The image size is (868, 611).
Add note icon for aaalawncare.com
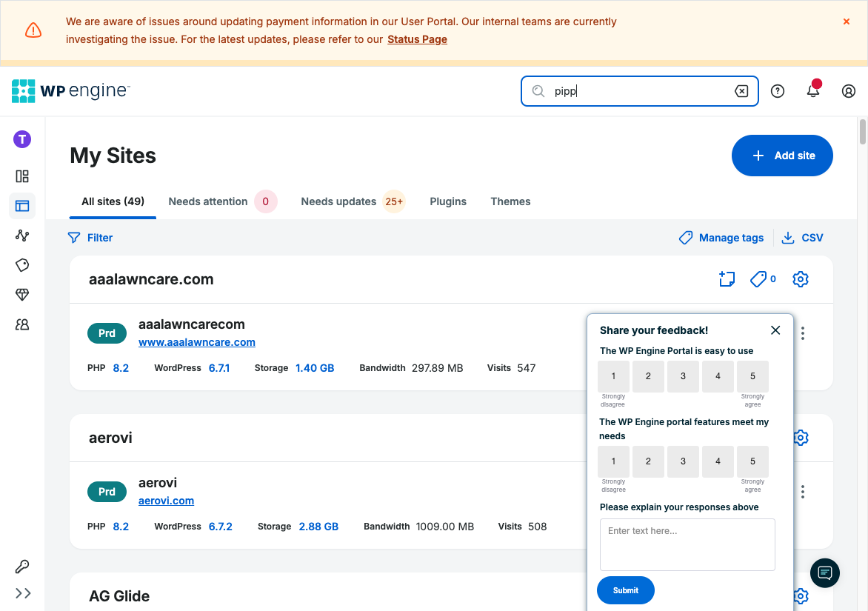point(727,279)
